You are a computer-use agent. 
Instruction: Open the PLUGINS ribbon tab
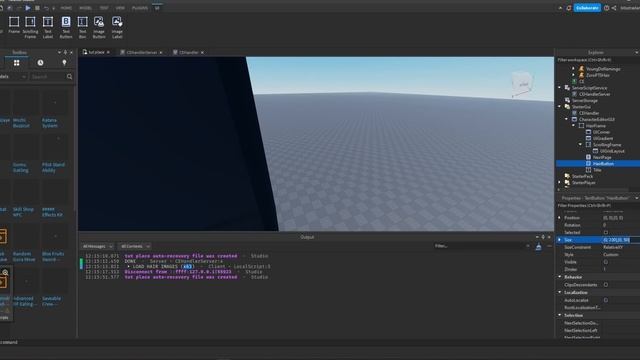(140, 8)
